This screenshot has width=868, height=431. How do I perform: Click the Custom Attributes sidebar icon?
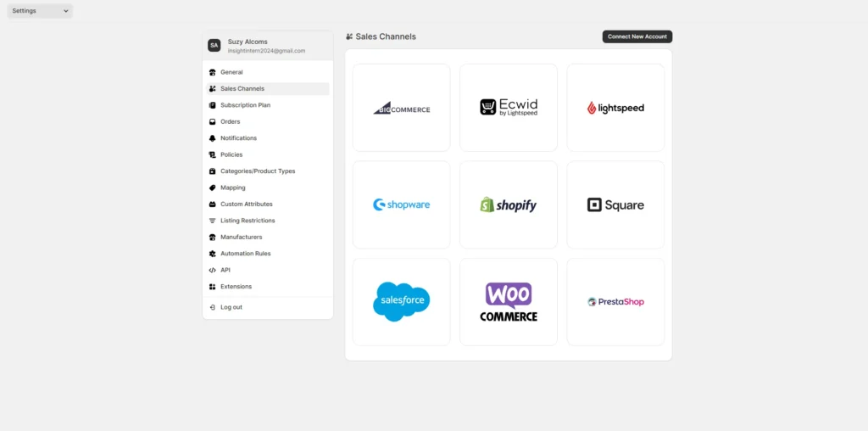(x=212, y=204)
